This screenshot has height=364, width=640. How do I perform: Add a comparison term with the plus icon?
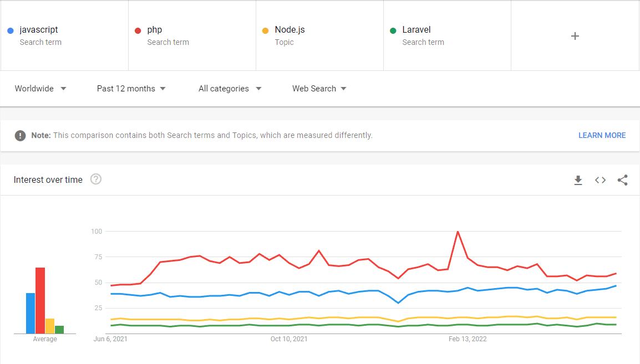(575, 35)
